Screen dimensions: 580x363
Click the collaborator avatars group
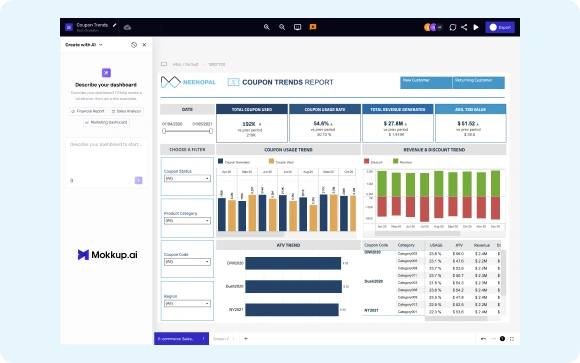pos(433,27)
